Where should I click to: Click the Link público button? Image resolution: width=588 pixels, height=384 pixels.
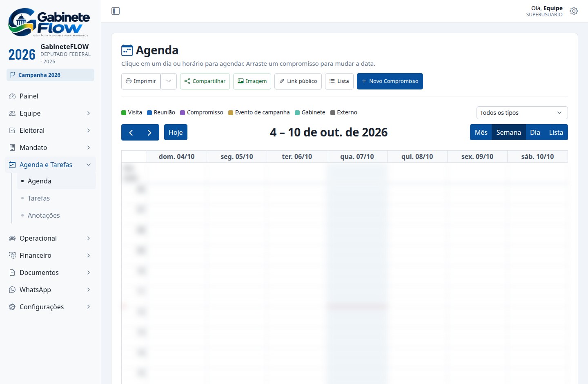[298, 81]
